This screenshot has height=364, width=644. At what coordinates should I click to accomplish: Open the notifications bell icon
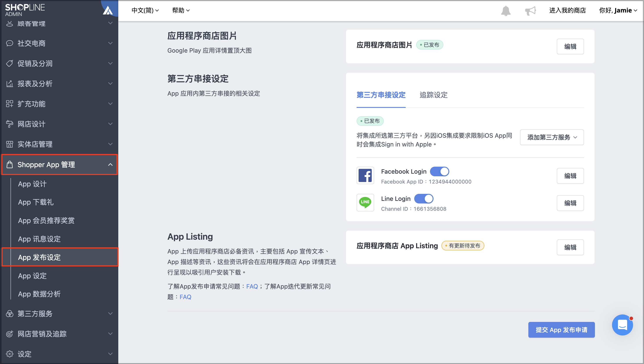pos(506,11)
